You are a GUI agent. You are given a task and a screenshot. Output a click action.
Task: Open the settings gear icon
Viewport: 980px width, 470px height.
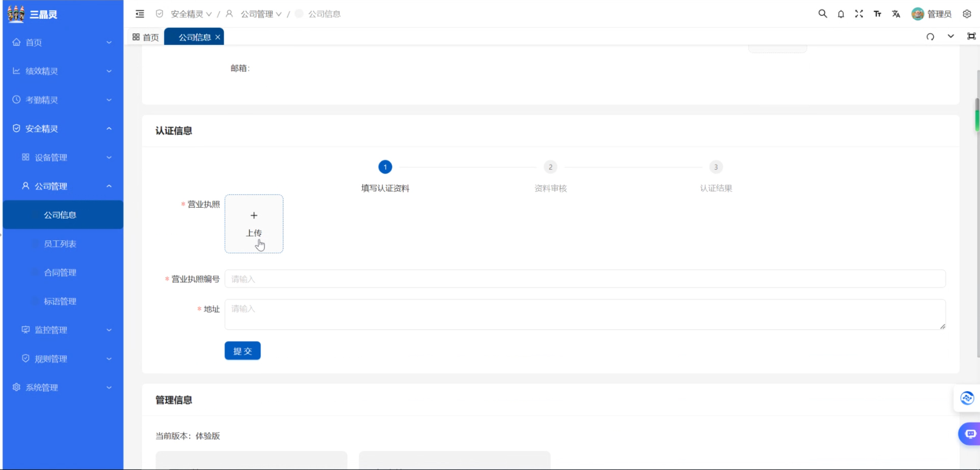pos(966,14)
